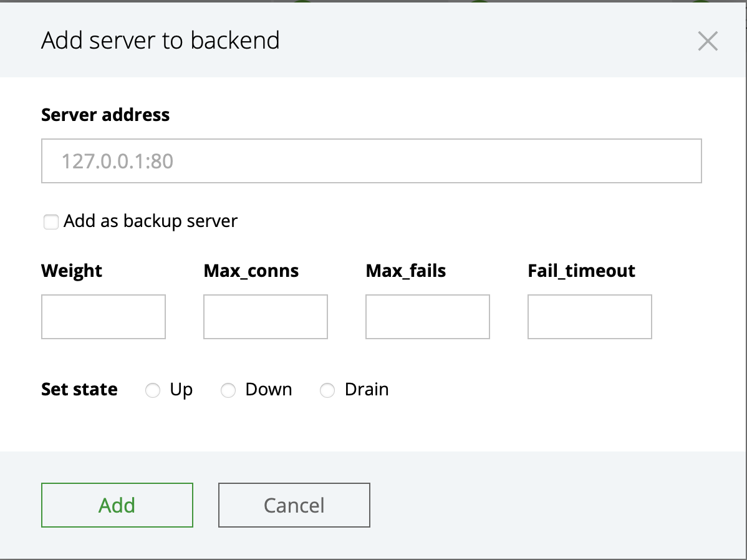Click the Fail_timeout input field
The width and height of the screenshot is (747, 560).
click(590, 317)
